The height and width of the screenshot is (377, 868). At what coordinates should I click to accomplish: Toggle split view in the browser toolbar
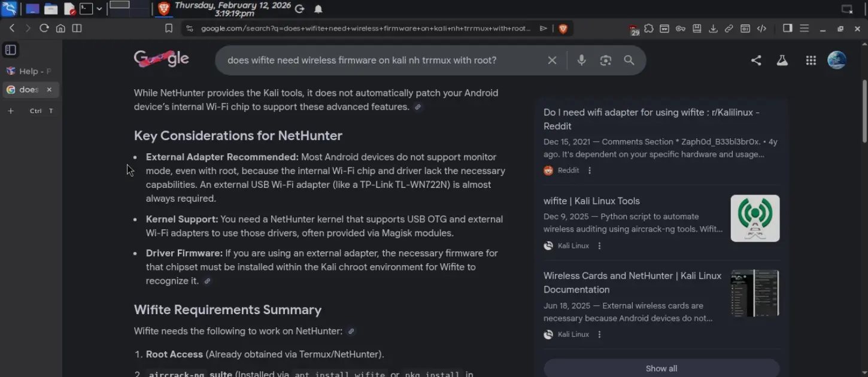pos(77,28)
